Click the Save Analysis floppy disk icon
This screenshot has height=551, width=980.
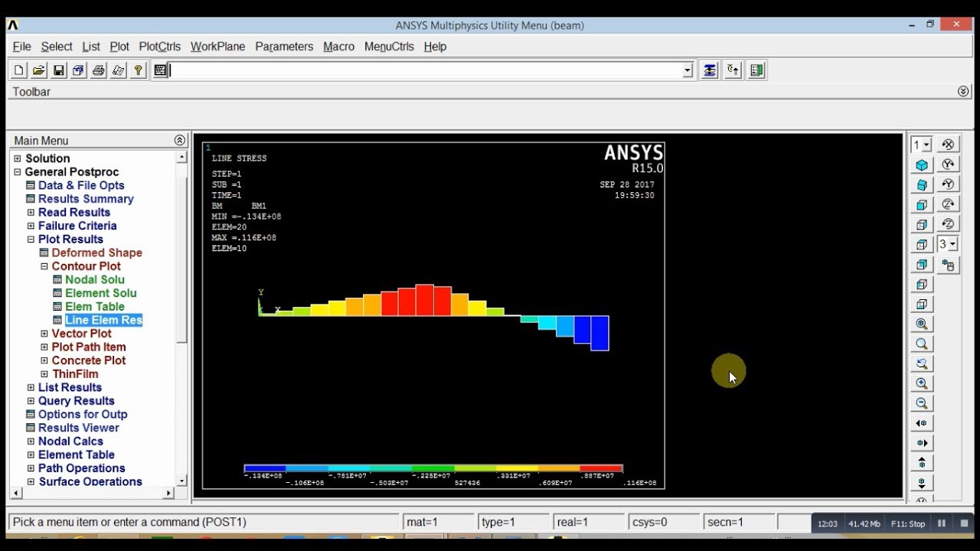59,70
